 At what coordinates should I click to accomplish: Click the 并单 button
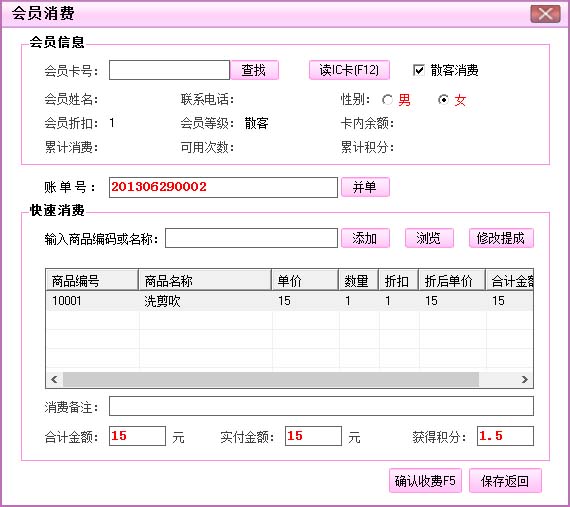click(x=365, y=187)
